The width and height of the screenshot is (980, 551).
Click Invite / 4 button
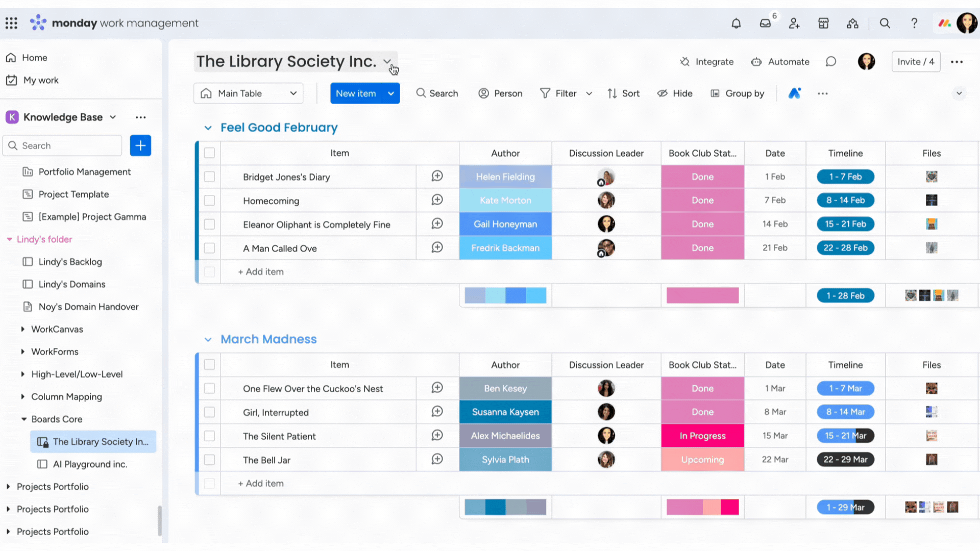pos(917,61)
